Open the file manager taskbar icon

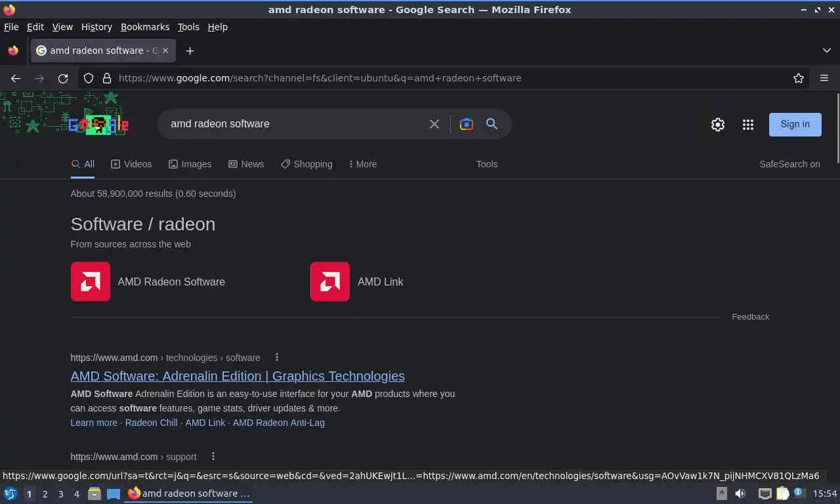[x=94, y=493]
